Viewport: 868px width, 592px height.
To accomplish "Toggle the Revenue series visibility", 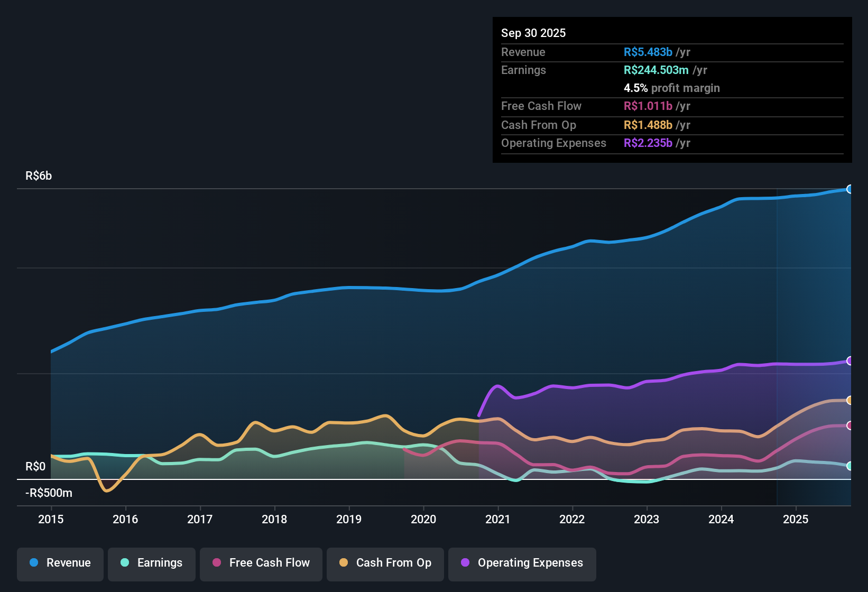I will point(60,563).
